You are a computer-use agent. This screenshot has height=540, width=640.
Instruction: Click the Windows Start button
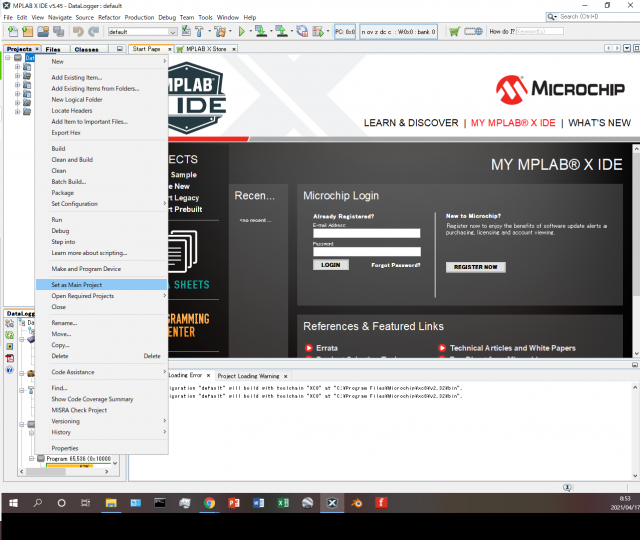(13, 503)
